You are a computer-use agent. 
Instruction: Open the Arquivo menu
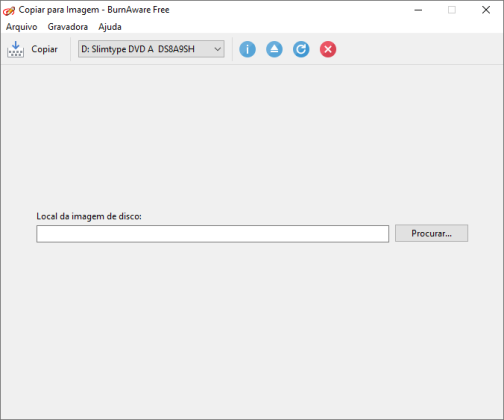(22, 27)
